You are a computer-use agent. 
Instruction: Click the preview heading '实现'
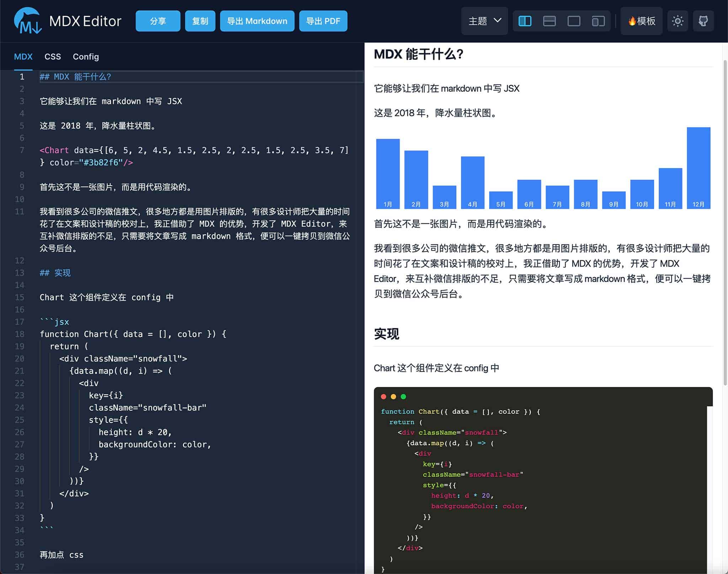click(386, 334)
